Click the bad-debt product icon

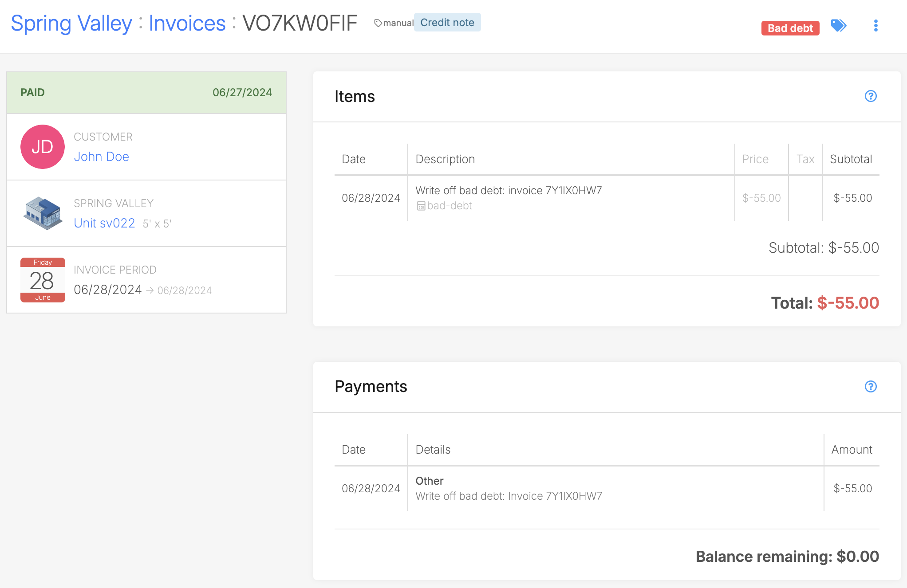(421, 206)
